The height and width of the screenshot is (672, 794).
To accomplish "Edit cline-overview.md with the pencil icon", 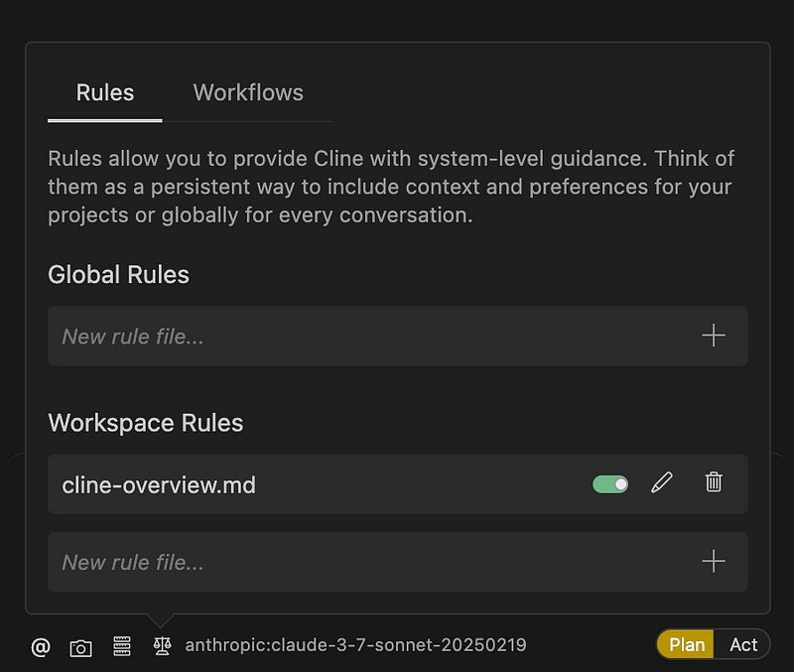I will (661, 482).
